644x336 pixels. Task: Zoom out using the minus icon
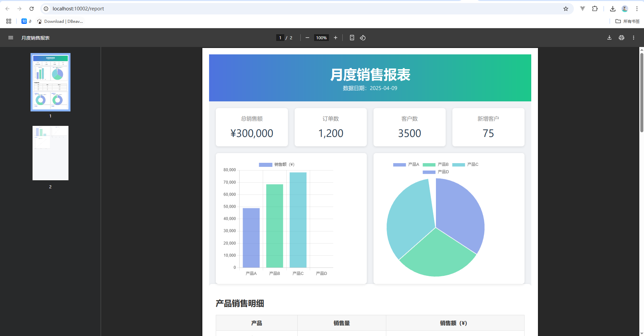click(x=307, y=38)
